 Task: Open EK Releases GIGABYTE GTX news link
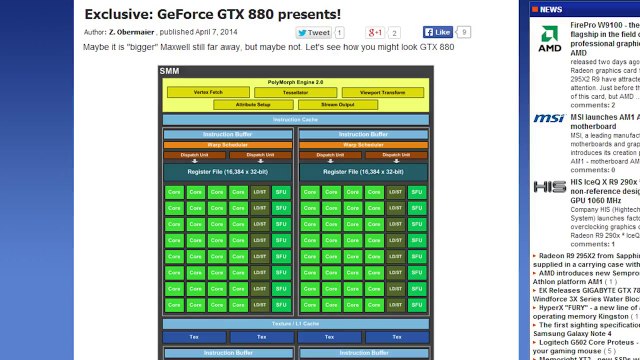point(587,295)
